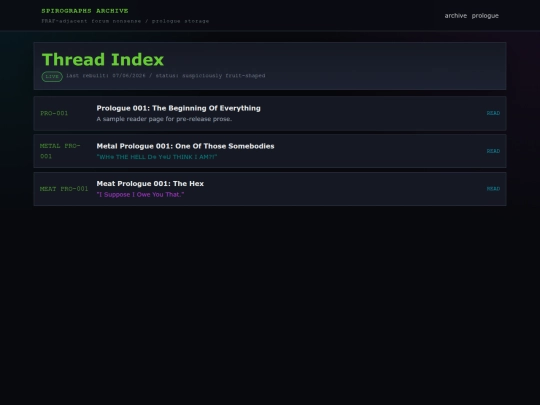The width and height of the screenshot is (540, 405).
Task: Click the last rebuilt status line
Action: pos(166,75)
